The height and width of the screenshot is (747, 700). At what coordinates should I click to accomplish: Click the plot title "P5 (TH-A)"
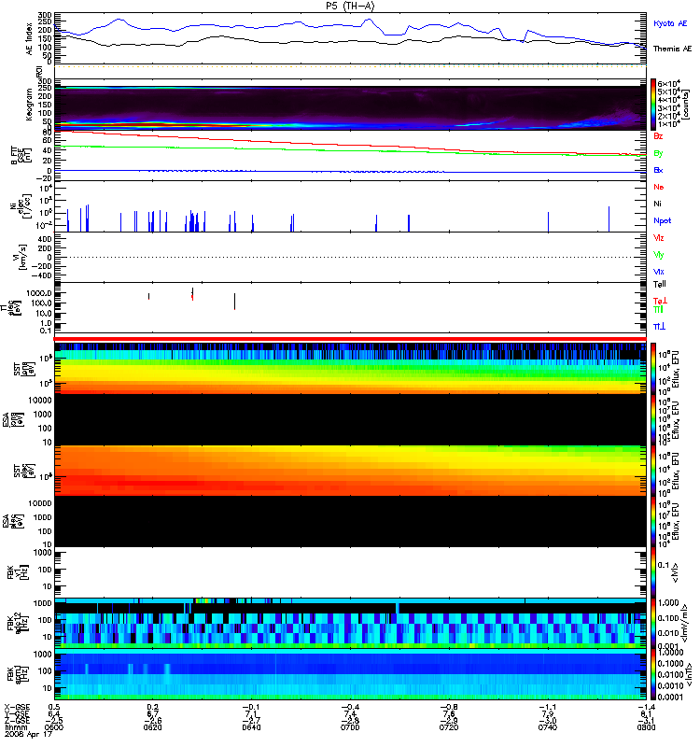(350, 6)
